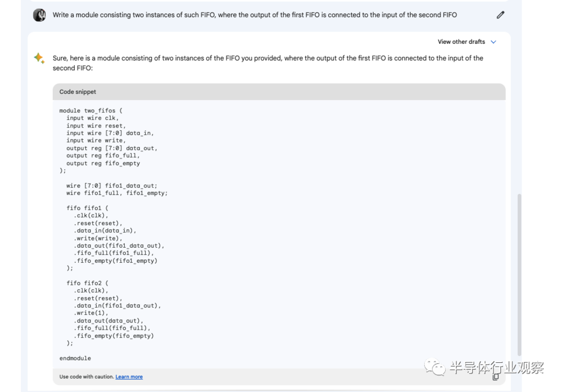This screenshot has width=562, height=392.
Task: Click the "output reg fifo_empty" port line
Action: (103, 163)
